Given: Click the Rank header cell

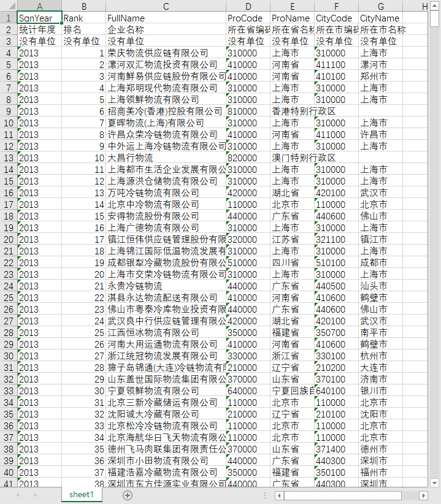Looking at the screenshot, I should coord(83,18).
